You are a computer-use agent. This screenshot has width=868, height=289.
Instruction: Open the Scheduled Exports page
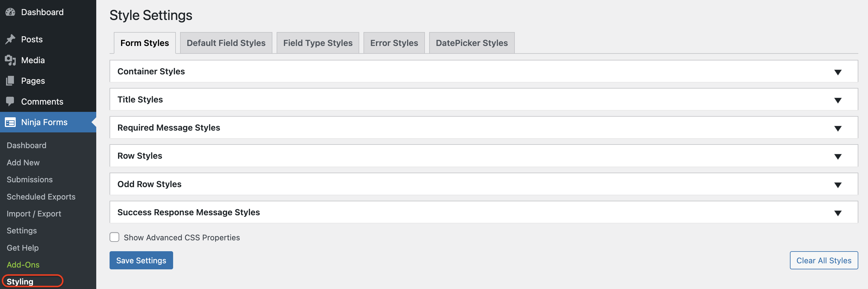[x=41, y=197]
